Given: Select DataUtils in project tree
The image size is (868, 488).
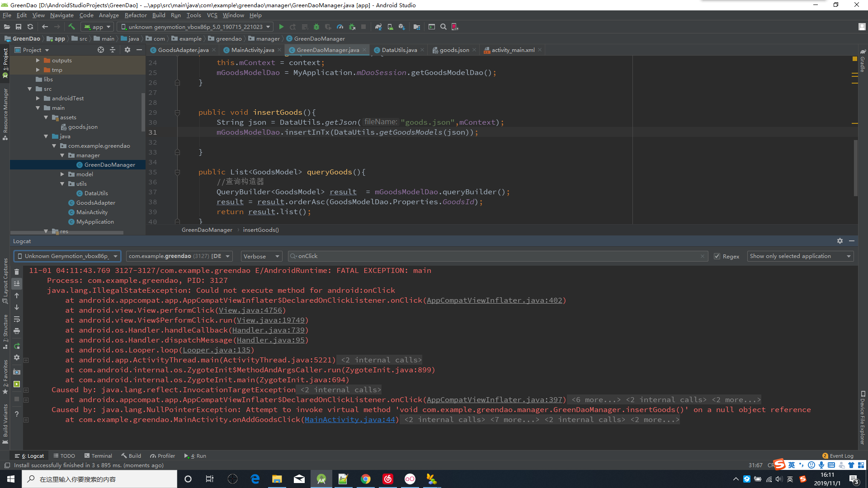Looking at the screenshot, I should tap(96, 193).
